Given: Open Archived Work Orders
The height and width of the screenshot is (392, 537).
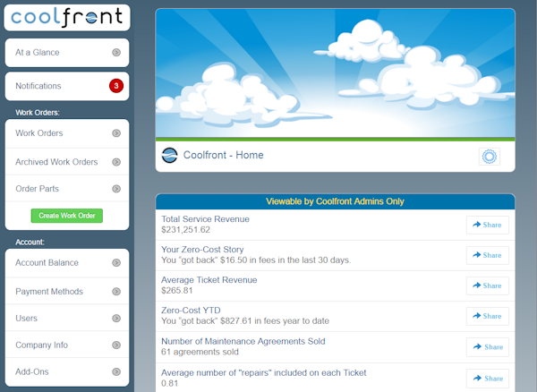Looking at the screenshot, I should click(x=67, y=162).
